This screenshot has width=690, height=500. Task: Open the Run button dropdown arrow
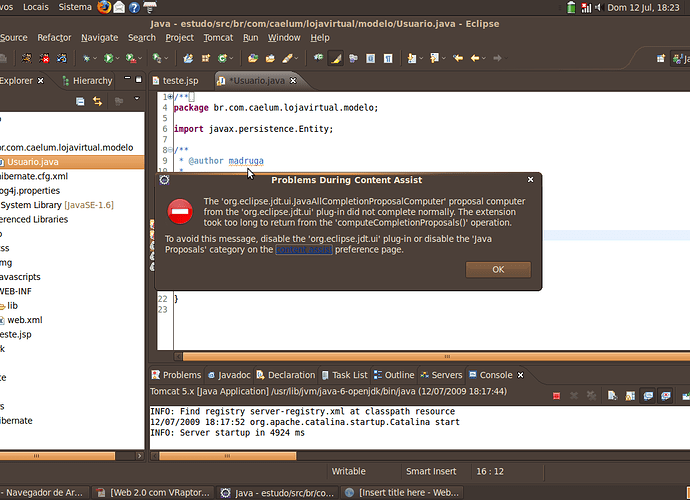tap(117, 59)
